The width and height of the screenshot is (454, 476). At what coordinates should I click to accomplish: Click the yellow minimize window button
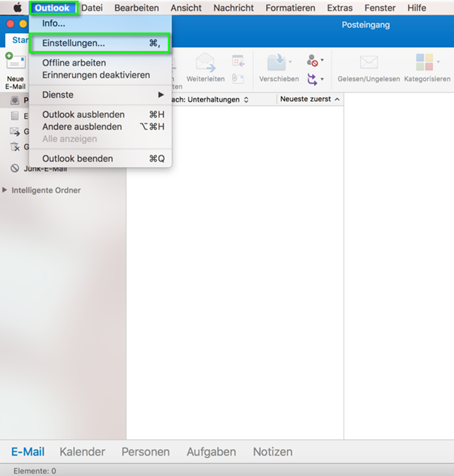point(23,24)
